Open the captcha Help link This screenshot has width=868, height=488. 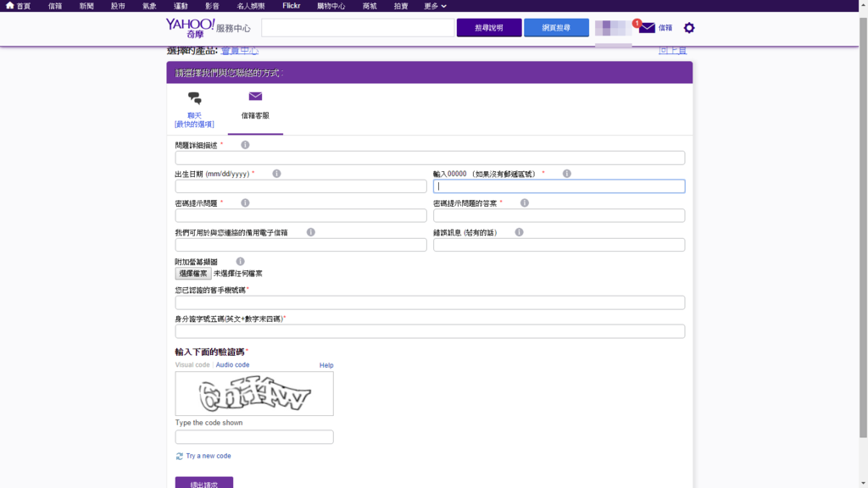[x=326, y=364]
